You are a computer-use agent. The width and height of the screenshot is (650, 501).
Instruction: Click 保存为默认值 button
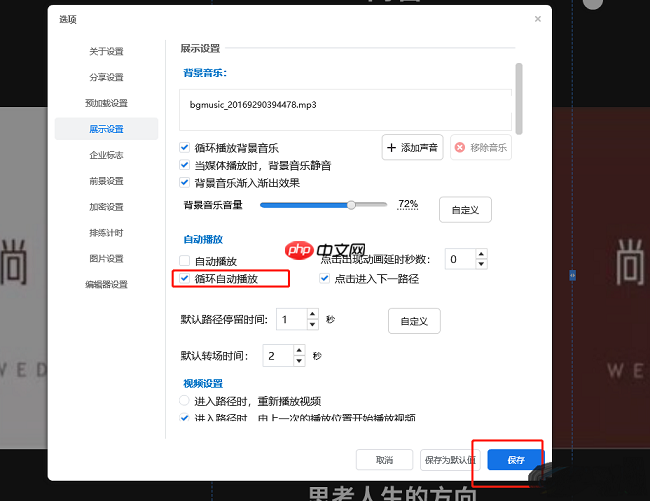point(450,460)
